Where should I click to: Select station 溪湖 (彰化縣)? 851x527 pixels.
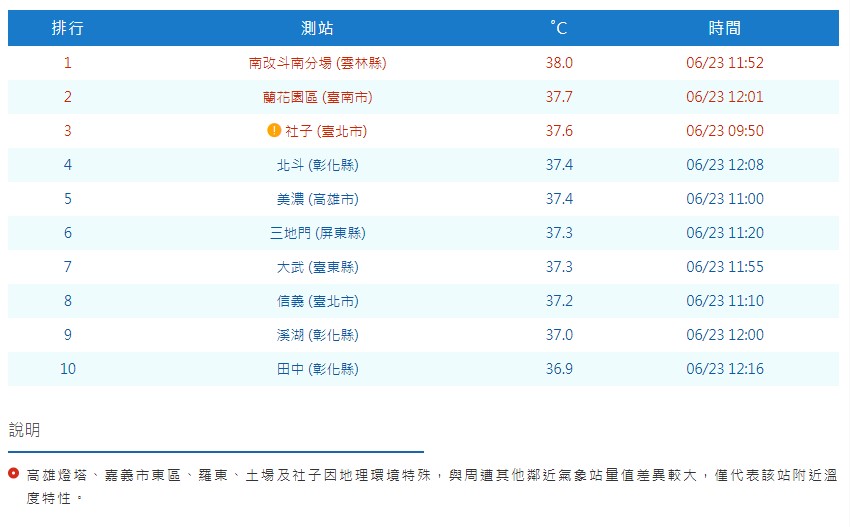coord(317,335)
